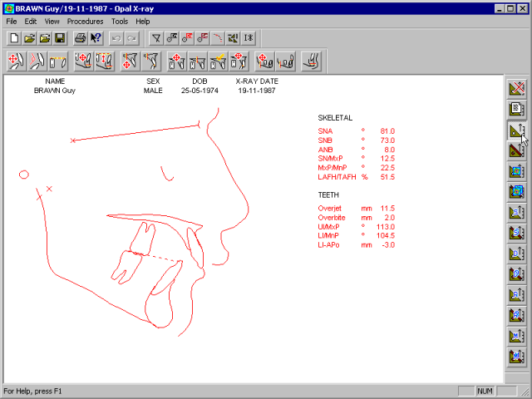Click the context Help arrow-question icon
Viewport: 532px width, 399px height.
(96, 38)
